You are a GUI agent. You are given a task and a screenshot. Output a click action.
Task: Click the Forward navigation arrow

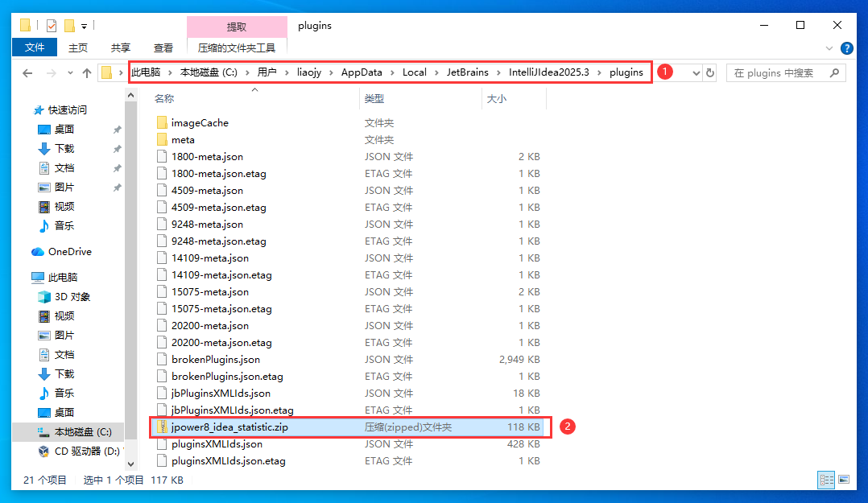coord(51,73)
